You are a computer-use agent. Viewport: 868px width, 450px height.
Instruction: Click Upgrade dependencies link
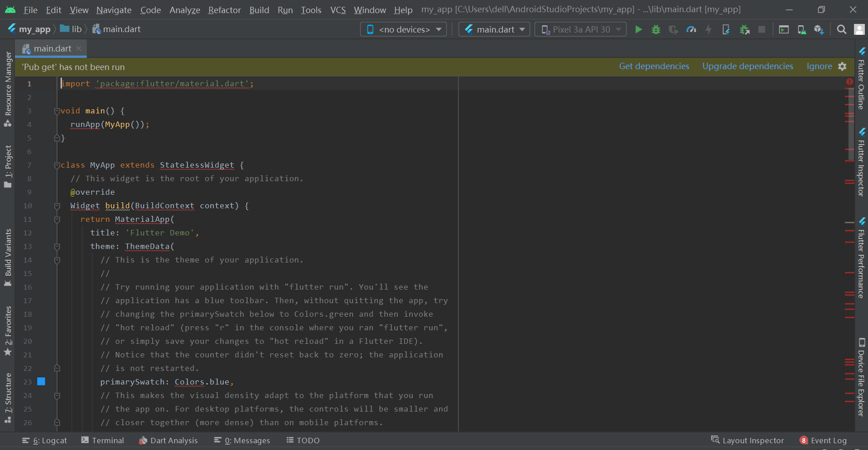747,66
